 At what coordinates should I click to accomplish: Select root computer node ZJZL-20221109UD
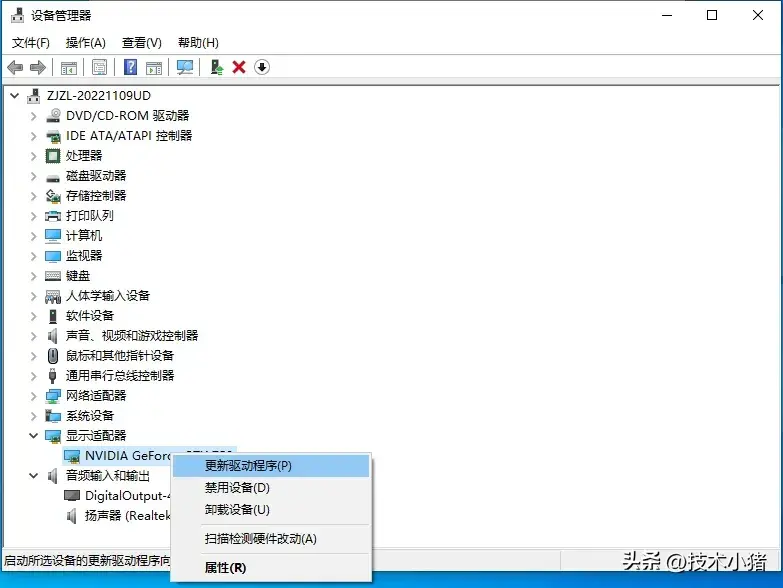(x=98, y=96)
